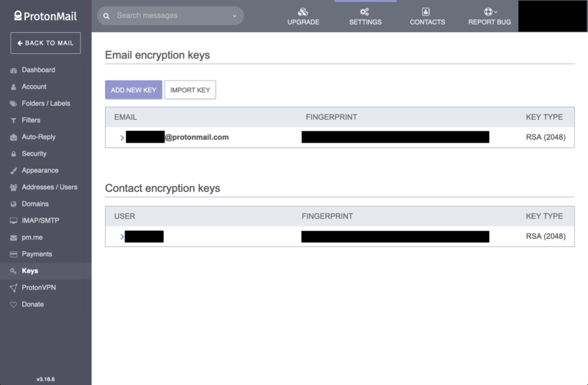Click the Account person icon
588x385 pixels.
[13, 87]
